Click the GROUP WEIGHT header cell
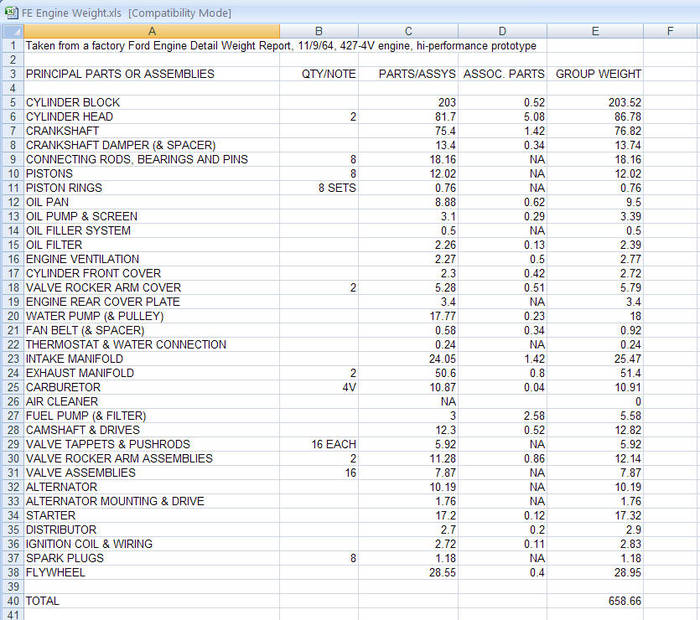 pyautogui.click(x=596, y=74)
